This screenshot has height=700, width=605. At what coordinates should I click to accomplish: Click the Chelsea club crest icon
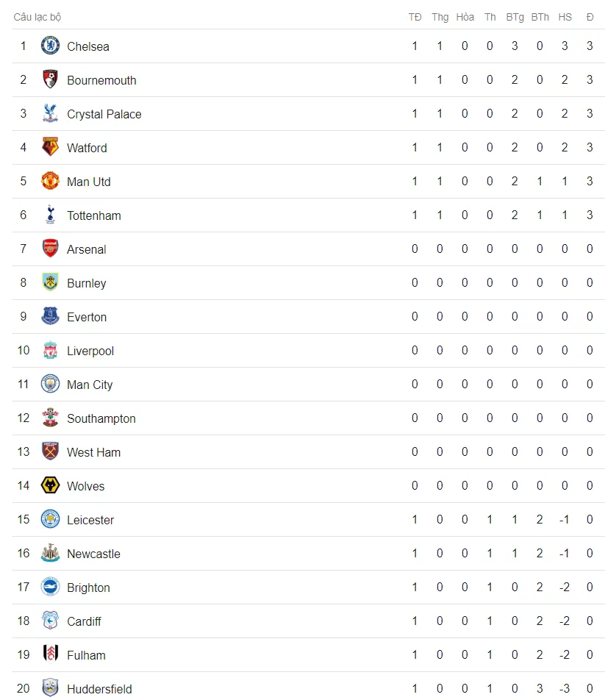pyautogui.click(x=51, y=46)
